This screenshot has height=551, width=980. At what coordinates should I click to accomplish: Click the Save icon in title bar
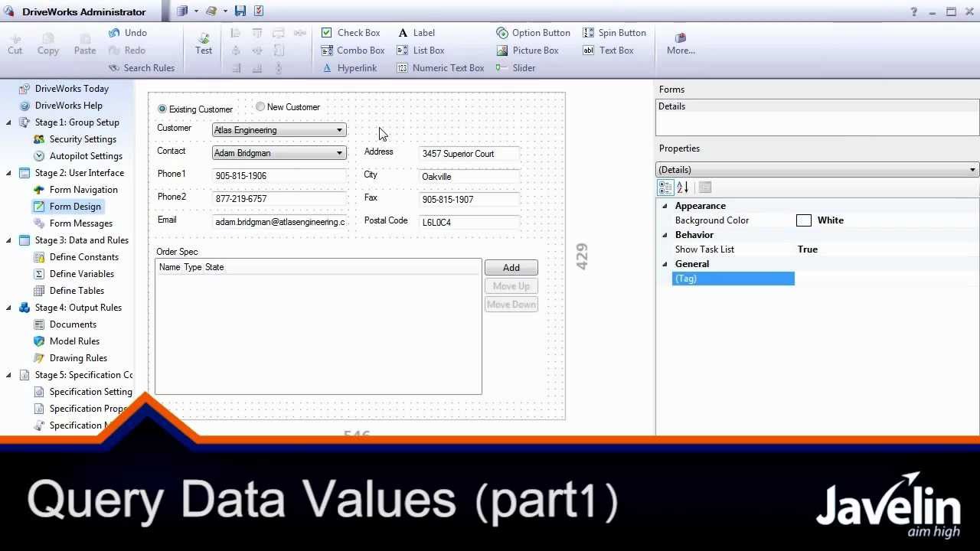pyautogui.click(x=240, y=11)
